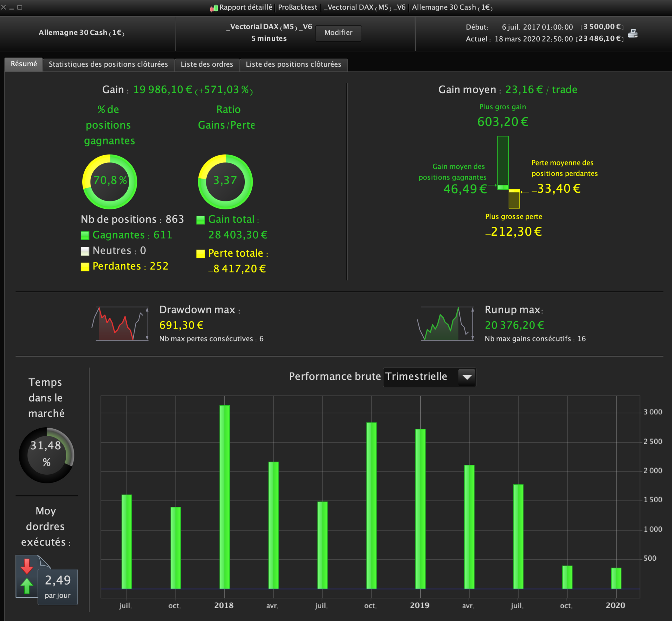Viewport: 672px width, 621px height.
Task: Click the time in market 31,48% gauge
Action: (46, 455)
